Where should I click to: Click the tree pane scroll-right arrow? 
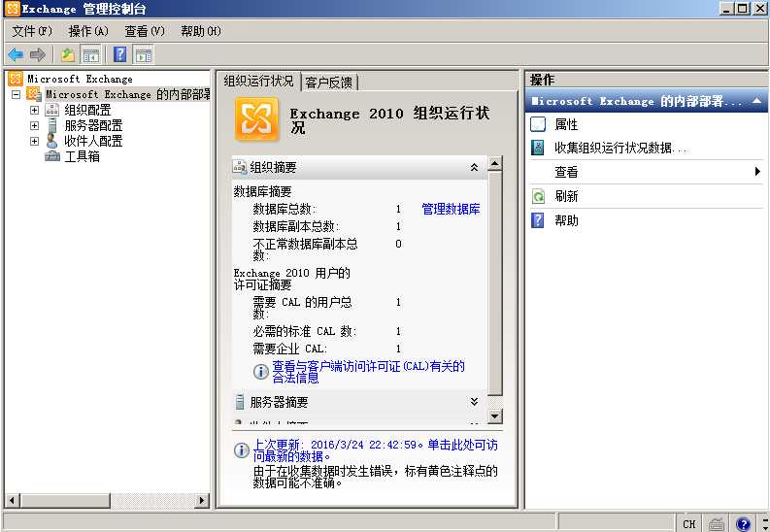[201, 501]
